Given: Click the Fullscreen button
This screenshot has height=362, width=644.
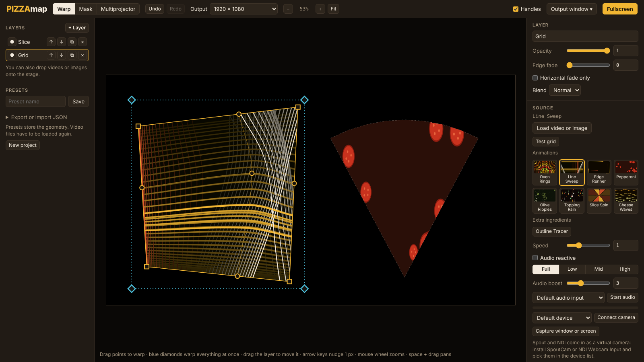Looking at the screenshot, I should tap(620, 9).
